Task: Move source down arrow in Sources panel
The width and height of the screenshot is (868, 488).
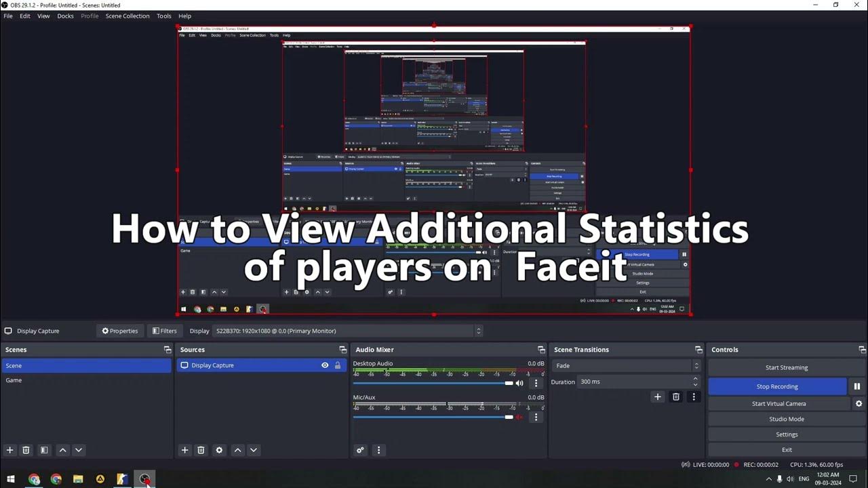Action: (254, 450)
